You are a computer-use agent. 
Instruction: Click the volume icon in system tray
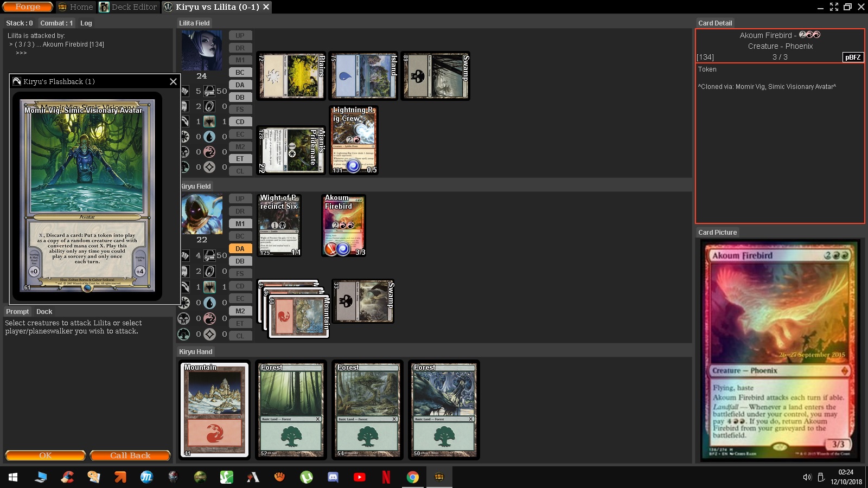pyautogui.click(x=807, y=477)
